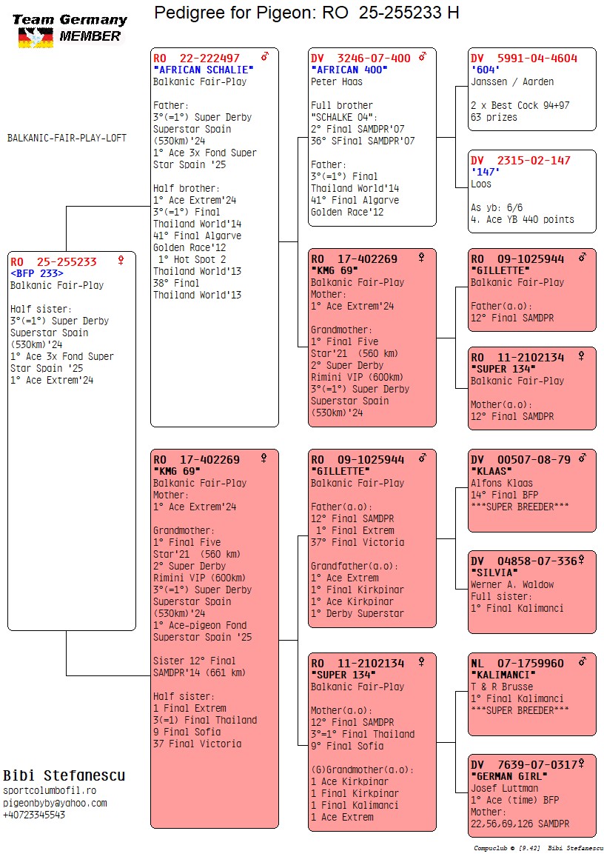Click the male symbol in the KALIMANCI box
Image resolution: width=604 pixels, height=868 pixels.
(x=582, y=663)
